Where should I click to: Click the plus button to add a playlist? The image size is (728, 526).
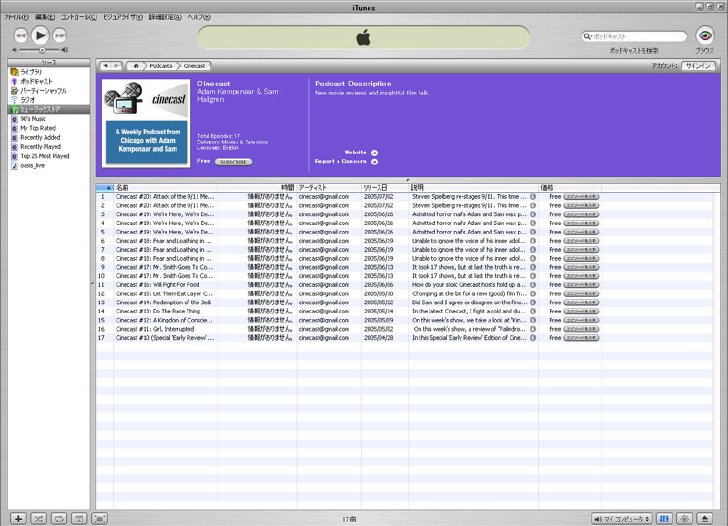[x=18, y=519]
